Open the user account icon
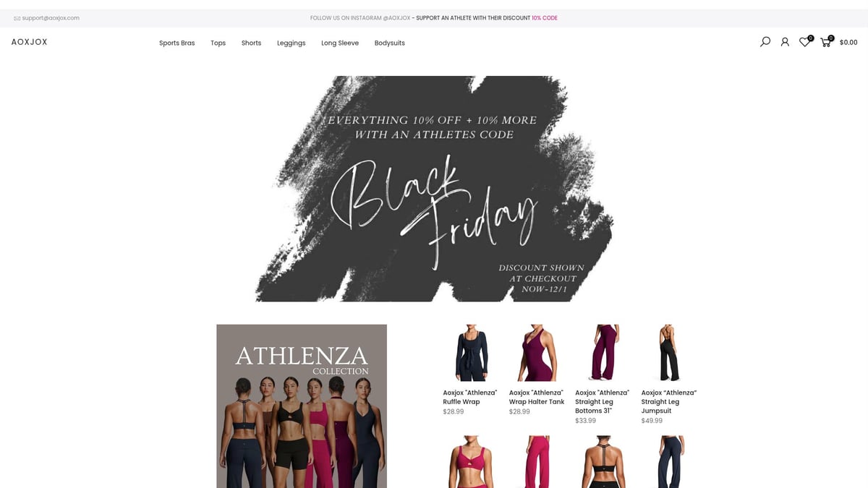This screenshot has width=868, height=488. point(785,42)
